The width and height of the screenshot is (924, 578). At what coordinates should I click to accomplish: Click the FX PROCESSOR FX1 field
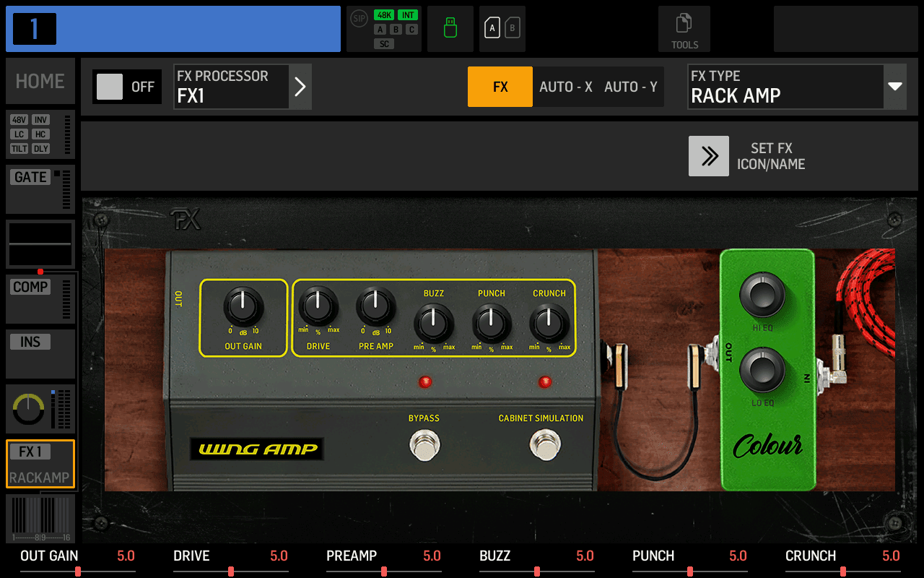point(231,87)
